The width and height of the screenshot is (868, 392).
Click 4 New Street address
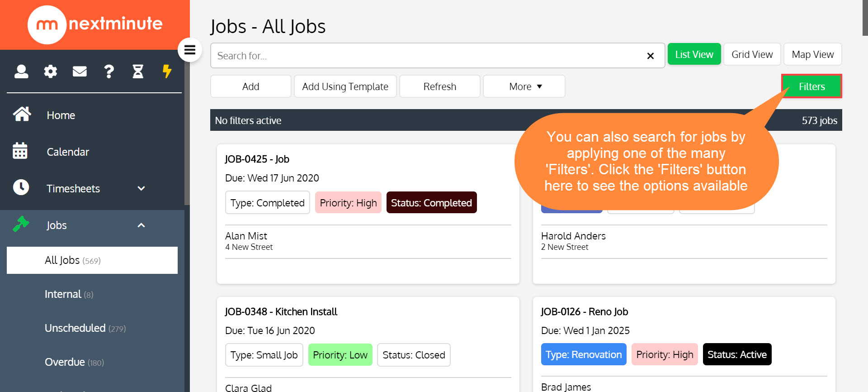249,247
